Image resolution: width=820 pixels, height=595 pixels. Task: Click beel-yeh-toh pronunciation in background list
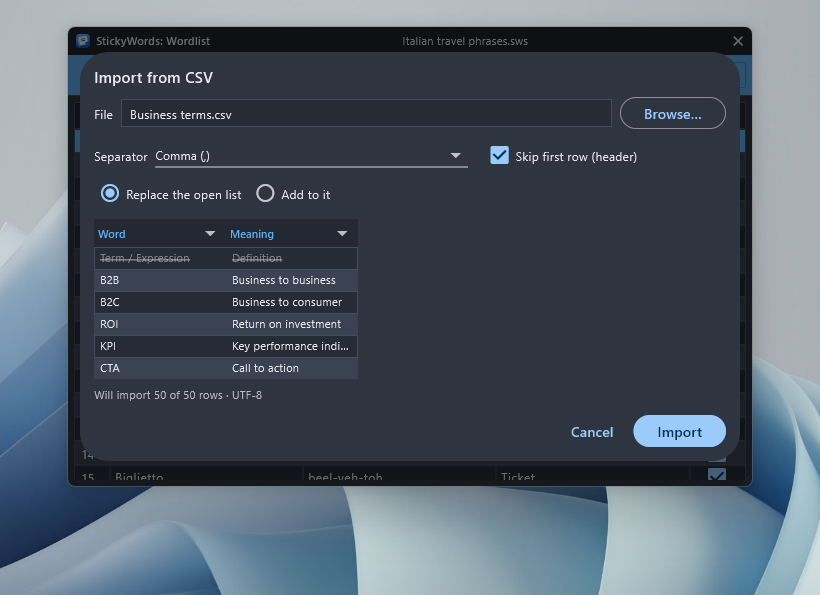coord(345,477)
